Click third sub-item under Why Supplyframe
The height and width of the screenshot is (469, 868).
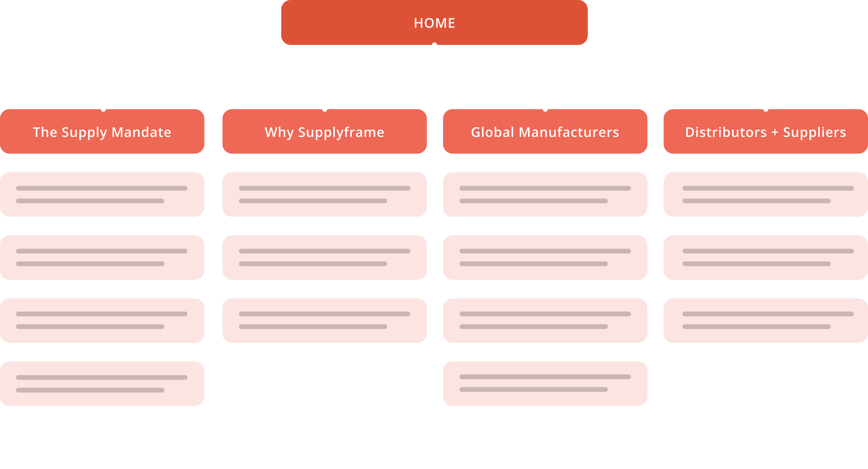(x=325, y=321)
